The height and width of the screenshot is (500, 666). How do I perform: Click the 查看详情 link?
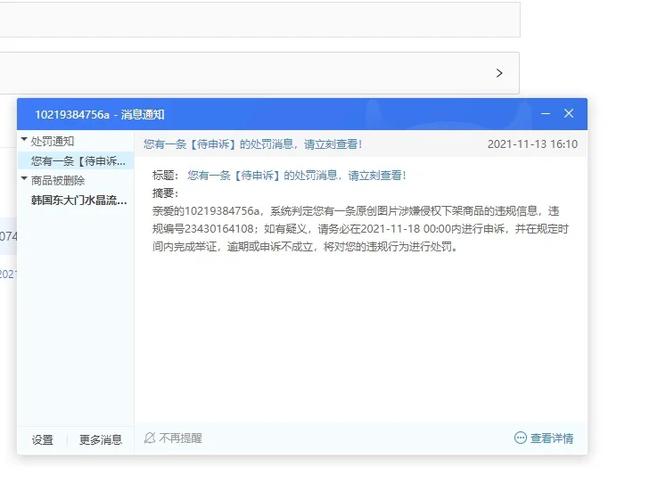click(552, 438)
